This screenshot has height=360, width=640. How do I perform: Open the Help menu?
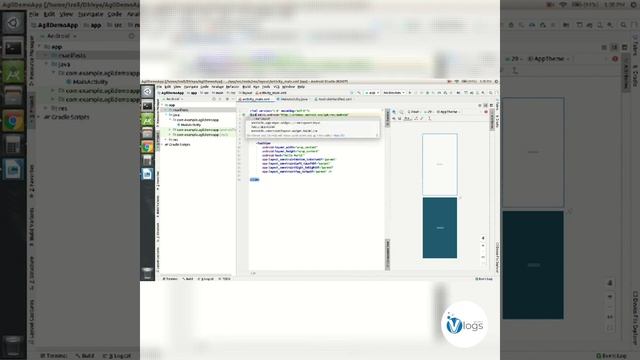[301, 87]
